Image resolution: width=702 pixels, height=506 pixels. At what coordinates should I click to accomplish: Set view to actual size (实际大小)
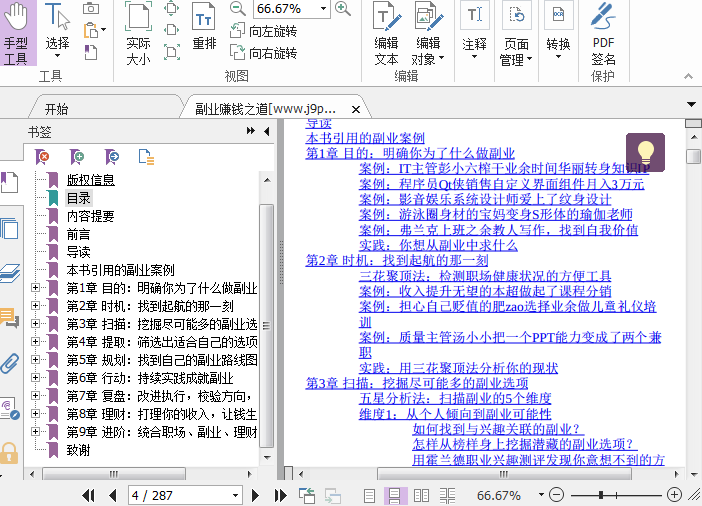coord(138,33)
